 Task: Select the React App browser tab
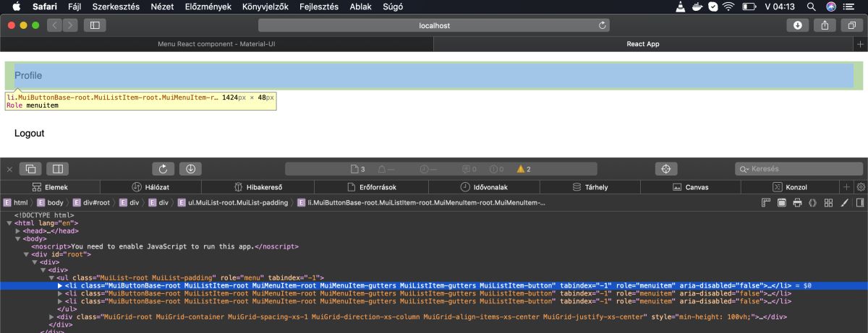click(x=643, y=44)
